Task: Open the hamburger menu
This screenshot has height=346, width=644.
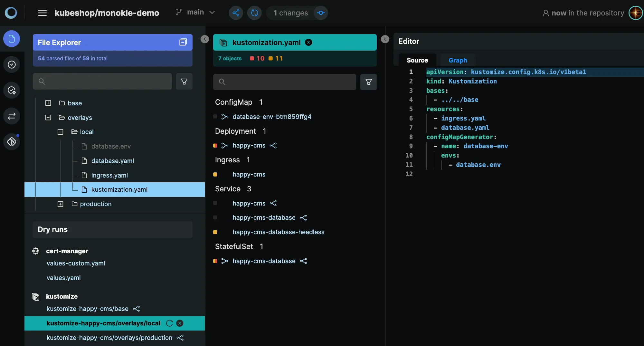Action: click(x=42, y=13)
